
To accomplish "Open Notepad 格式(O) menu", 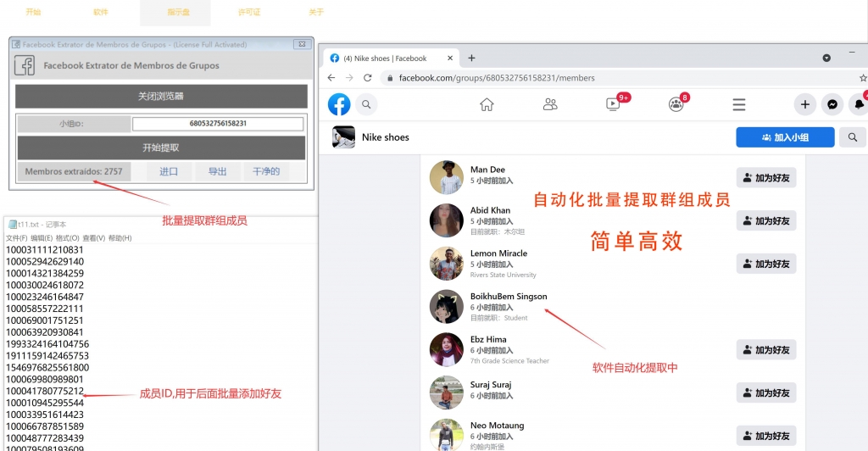I will (68, 238).
